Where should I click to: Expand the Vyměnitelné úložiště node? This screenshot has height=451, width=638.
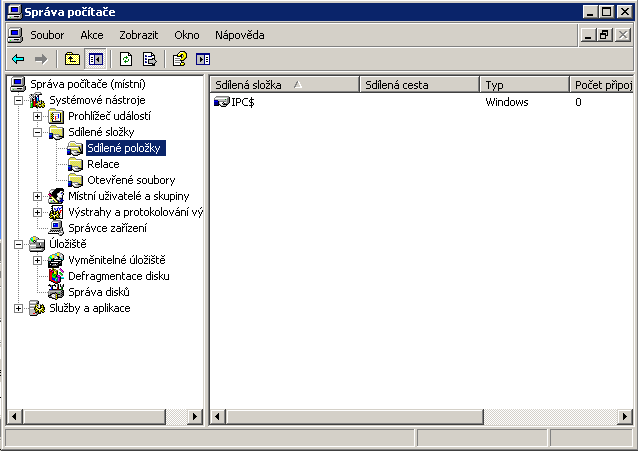point(37,260)
